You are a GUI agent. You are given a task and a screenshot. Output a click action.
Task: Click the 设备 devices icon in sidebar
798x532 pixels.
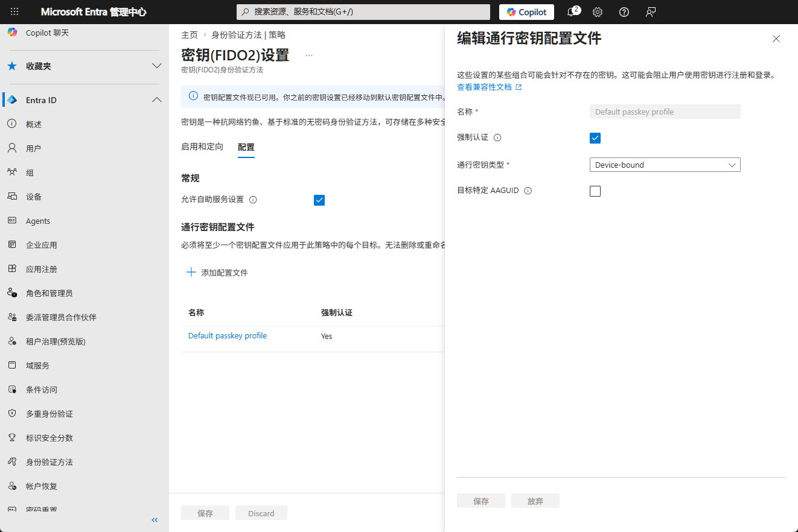point(12,197)
